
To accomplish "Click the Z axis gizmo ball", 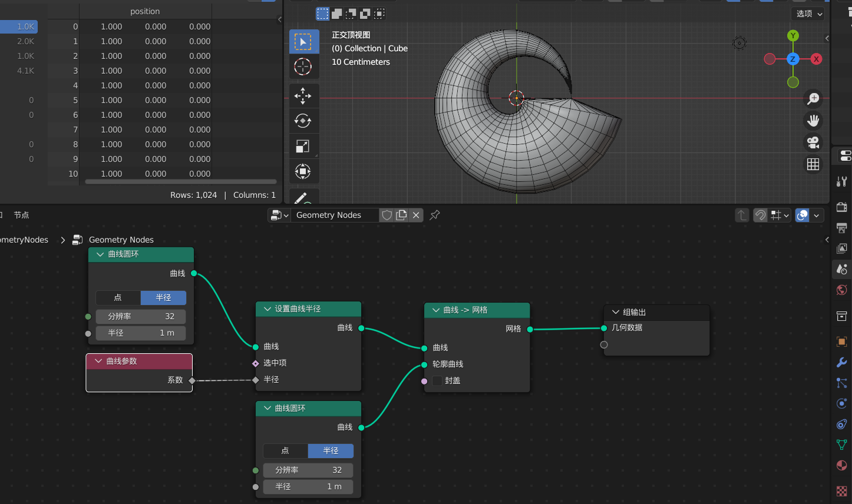I will click(x=793, y=59).
